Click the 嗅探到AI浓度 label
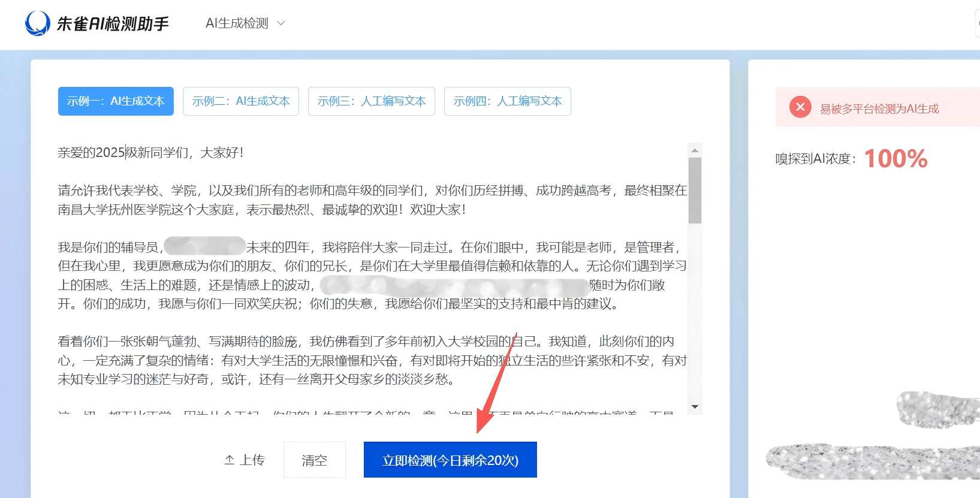 [816, 159]
